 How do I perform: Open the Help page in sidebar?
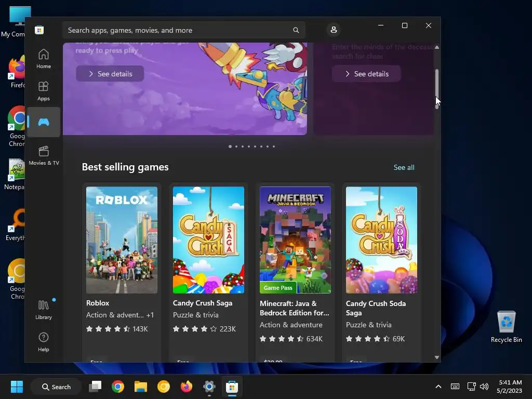click(x=44, y=342)
